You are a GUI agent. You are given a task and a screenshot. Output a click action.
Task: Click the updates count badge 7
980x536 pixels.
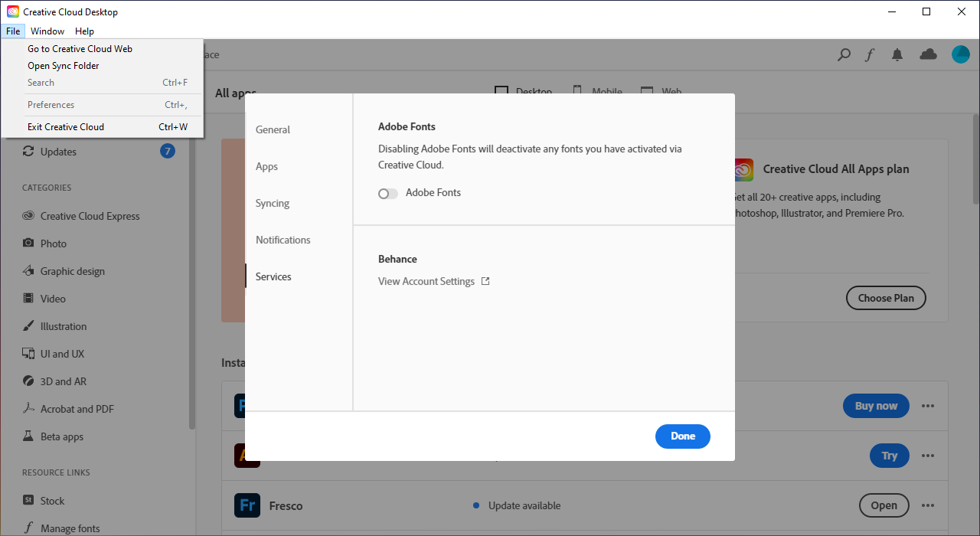click(x=168, y=151)
